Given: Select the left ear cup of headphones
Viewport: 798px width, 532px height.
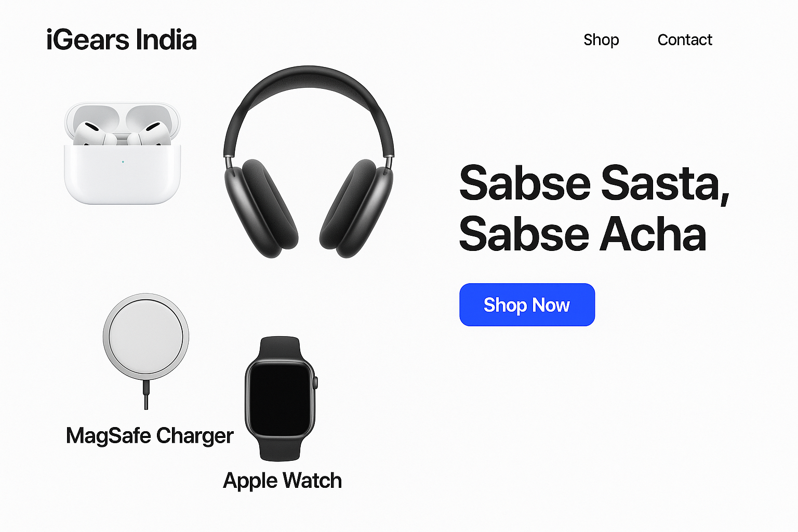Looking at the screenshot, I should [x=261, y=208].
